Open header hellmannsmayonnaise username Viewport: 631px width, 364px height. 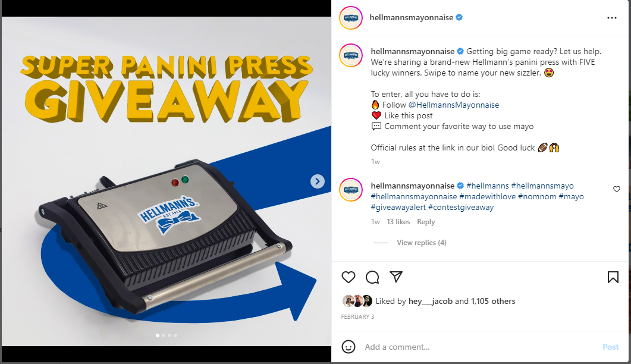pyautogui.click(x=412, y=18)
